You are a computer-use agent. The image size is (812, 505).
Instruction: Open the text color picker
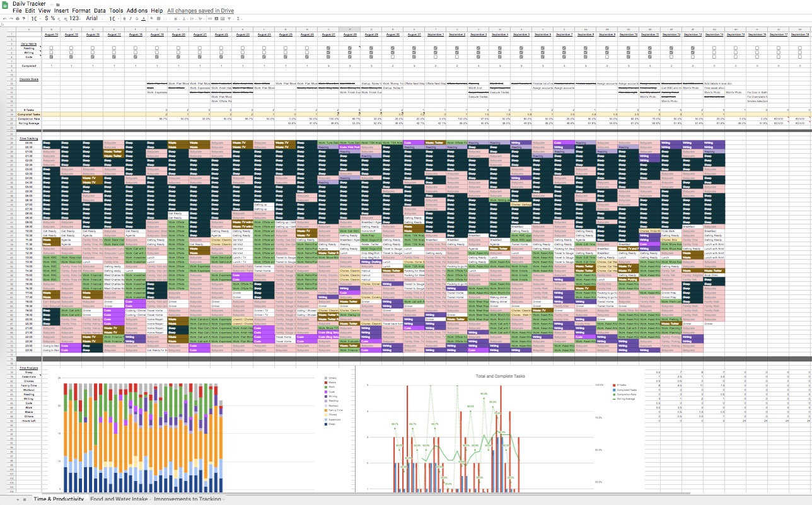point(144,19)
